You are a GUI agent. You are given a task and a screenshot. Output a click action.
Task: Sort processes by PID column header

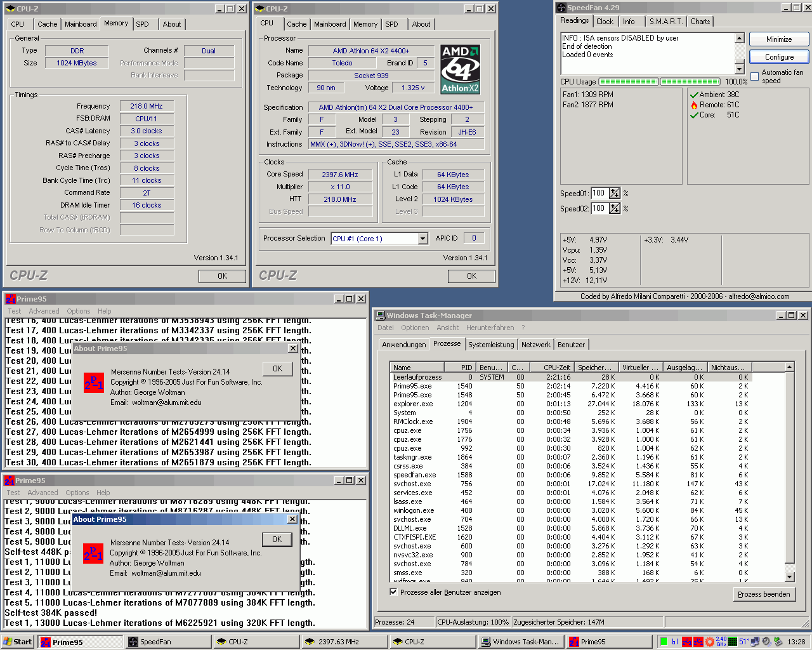pyautogui.click(x=461, y=367)
